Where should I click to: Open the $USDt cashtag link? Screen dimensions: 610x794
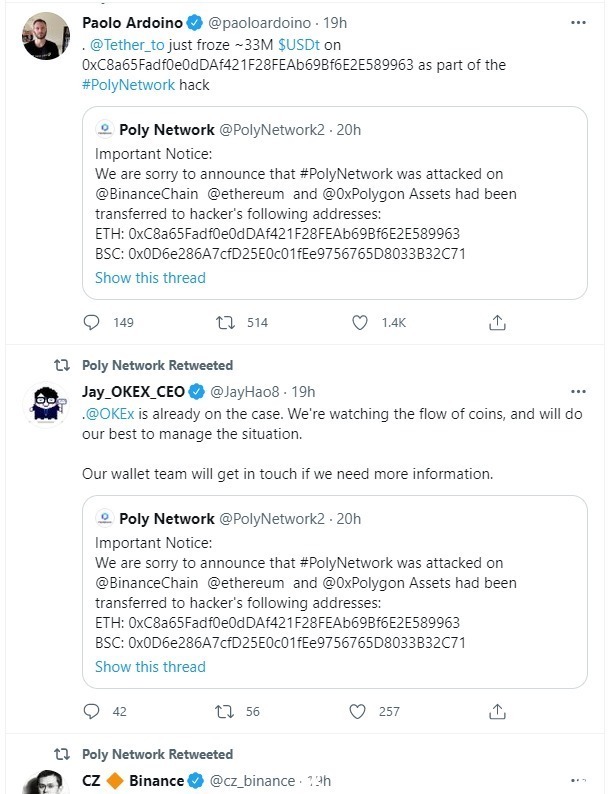pos(294,45)
